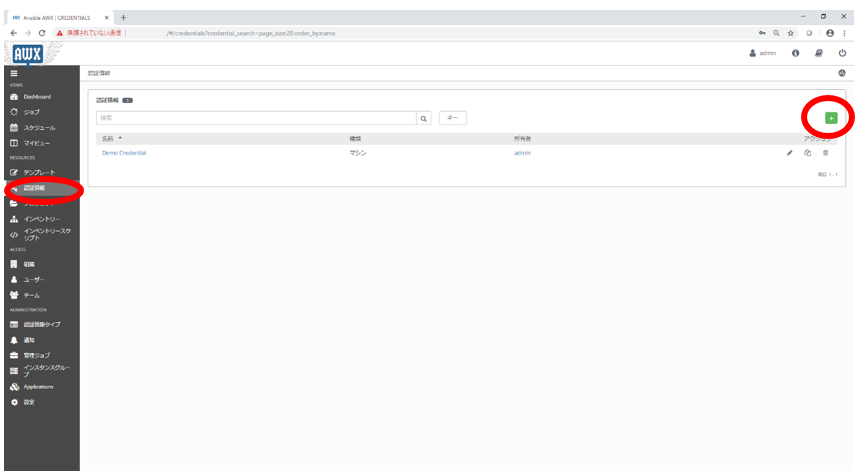
Task: Click the search magnifier button
Action: [x=424, y=118]
